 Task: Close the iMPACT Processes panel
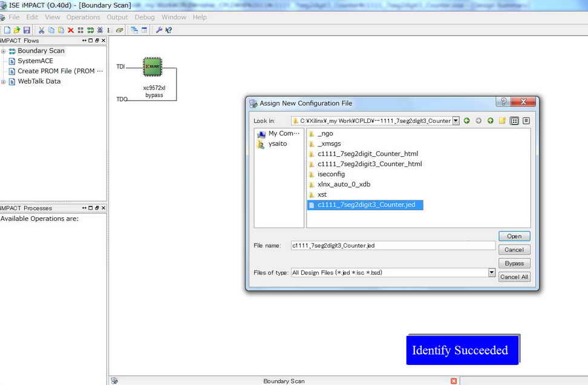click(x=103, y=208)
